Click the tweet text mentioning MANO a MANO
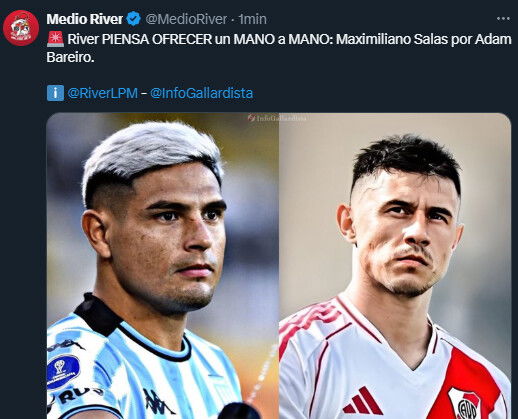The image size is (518, 419). point(279,48)
